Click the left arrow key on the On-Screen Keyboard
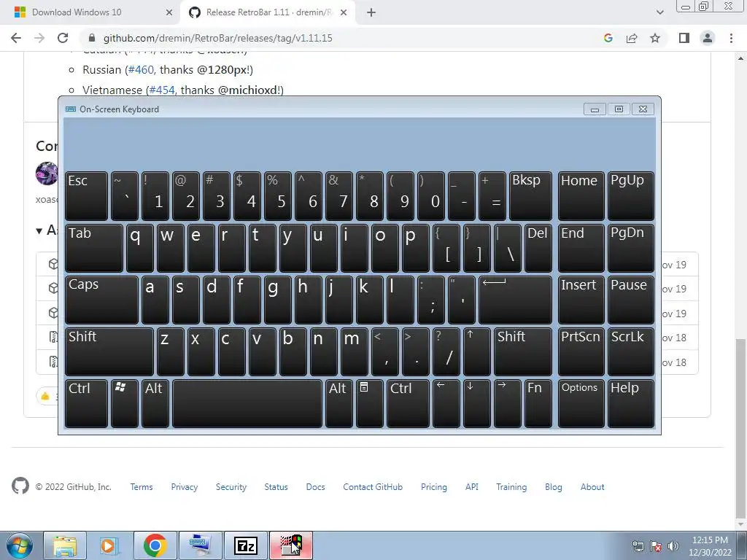747x560 pixels. click(446, 403)
